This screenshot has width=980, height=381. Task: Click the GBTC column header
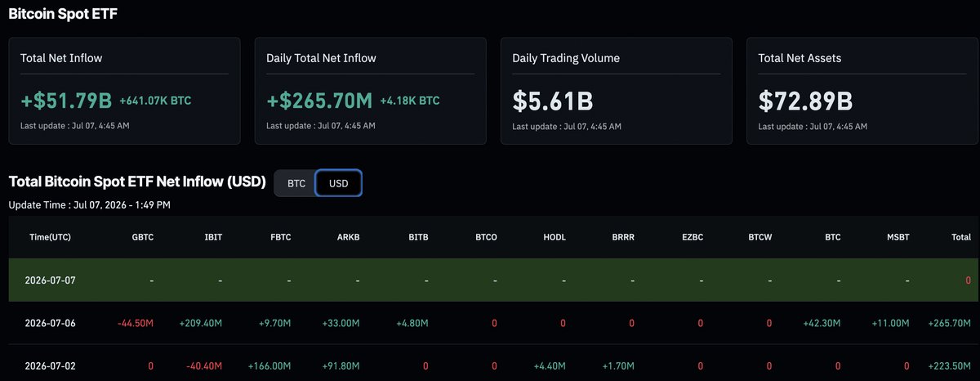click(142, 237)
